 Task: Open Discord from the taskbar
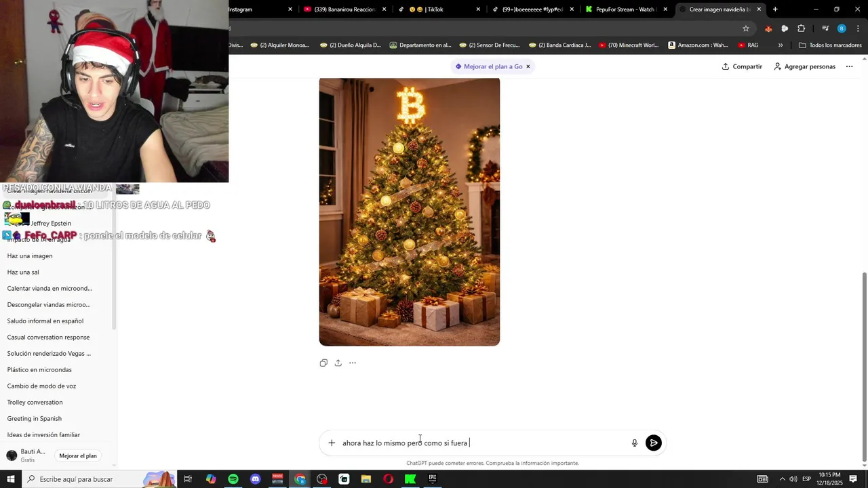point(256,479)
